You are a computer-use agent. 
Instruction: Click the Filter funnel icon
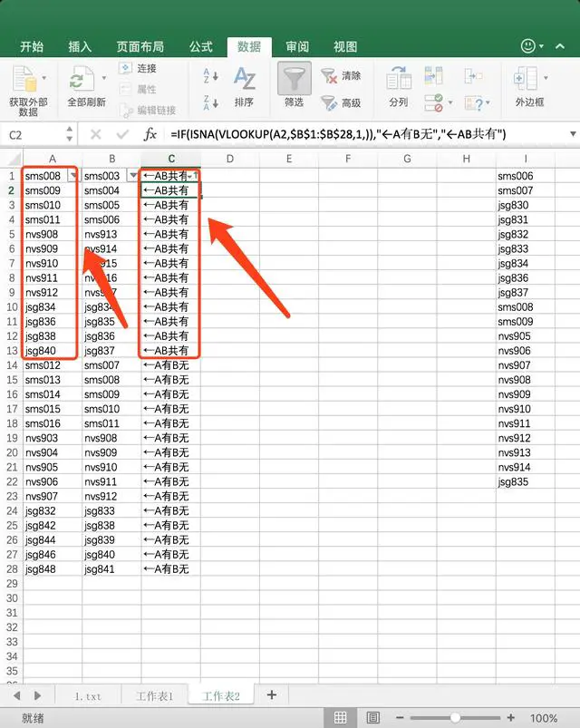pos(294,79)
